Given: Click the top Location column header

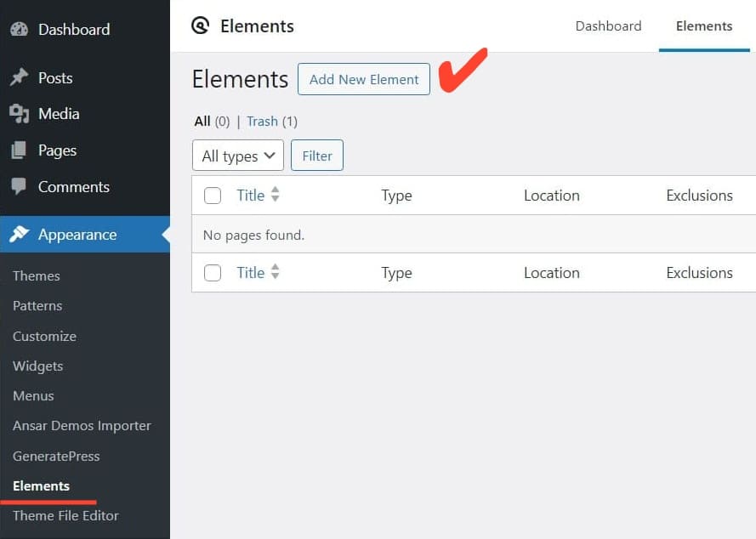Looking at the screenshot, I should tap(552, 196).
